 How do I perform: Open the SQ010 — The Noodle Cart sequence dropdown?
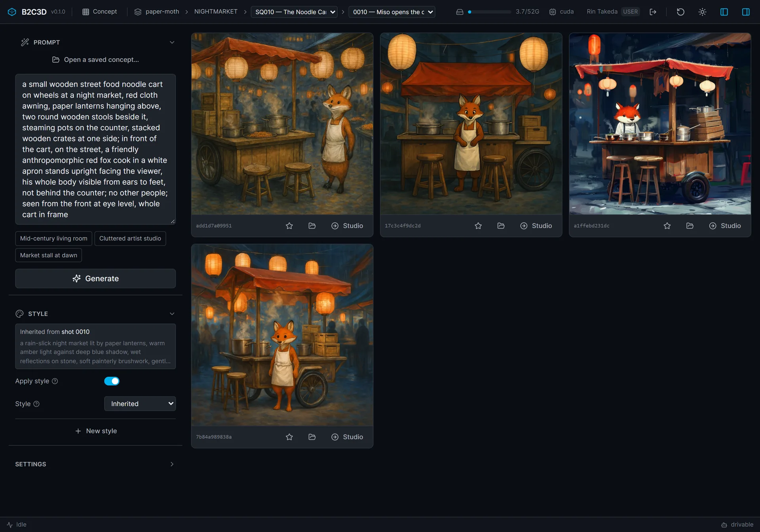tap(294, 12)
